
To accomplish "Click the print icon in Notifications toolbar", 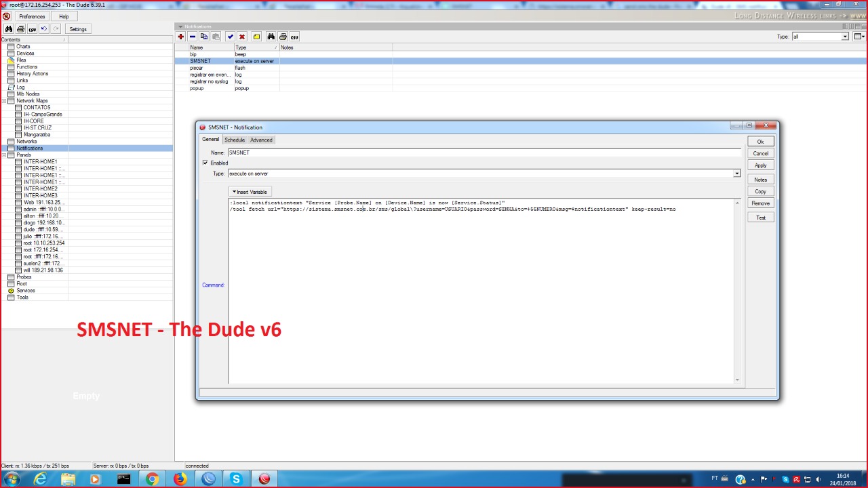I will coord(283,37).
